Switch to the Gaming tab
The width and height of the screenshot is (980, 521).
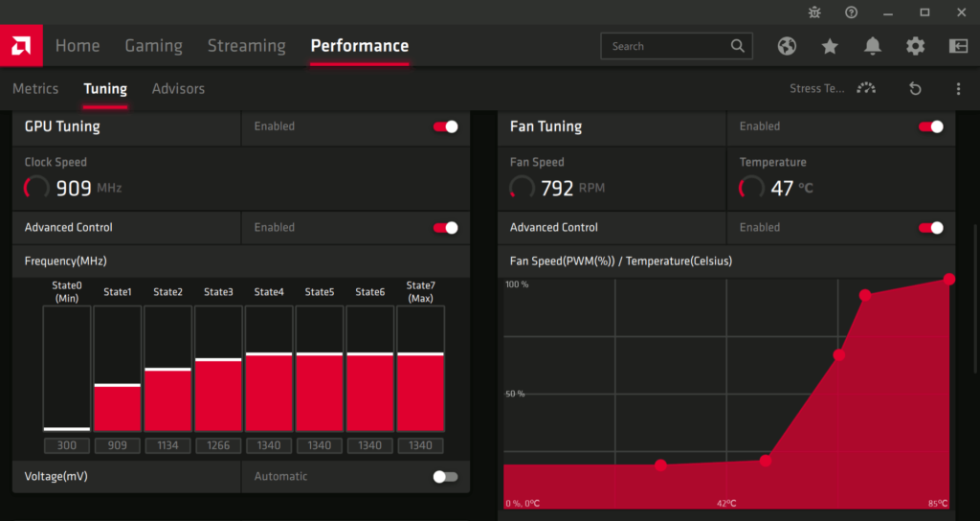[x=153, y=46]
